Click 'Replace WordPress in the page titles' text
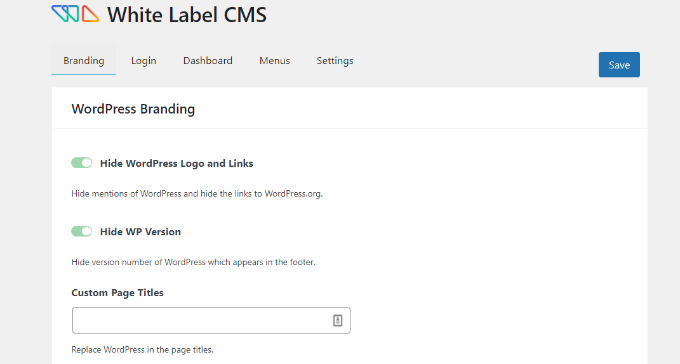Image resolution: width=680 pixels, height=364 pixels. pos(142,350)
